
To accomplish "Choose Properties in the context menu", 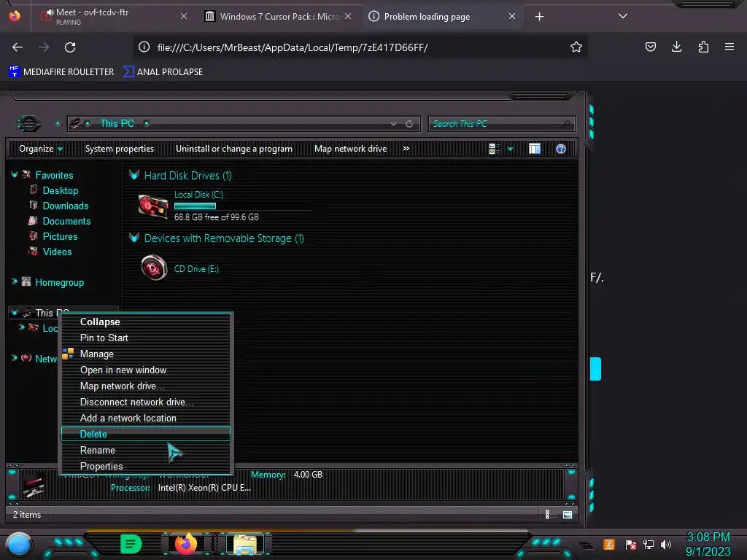I will point(146,466).
